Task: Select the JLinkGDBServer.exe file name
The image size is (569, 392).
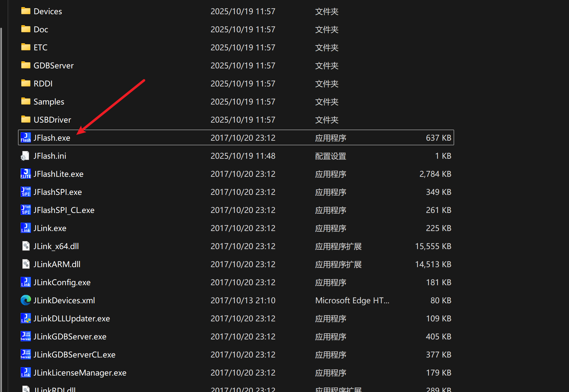Action: coord(70,337)
